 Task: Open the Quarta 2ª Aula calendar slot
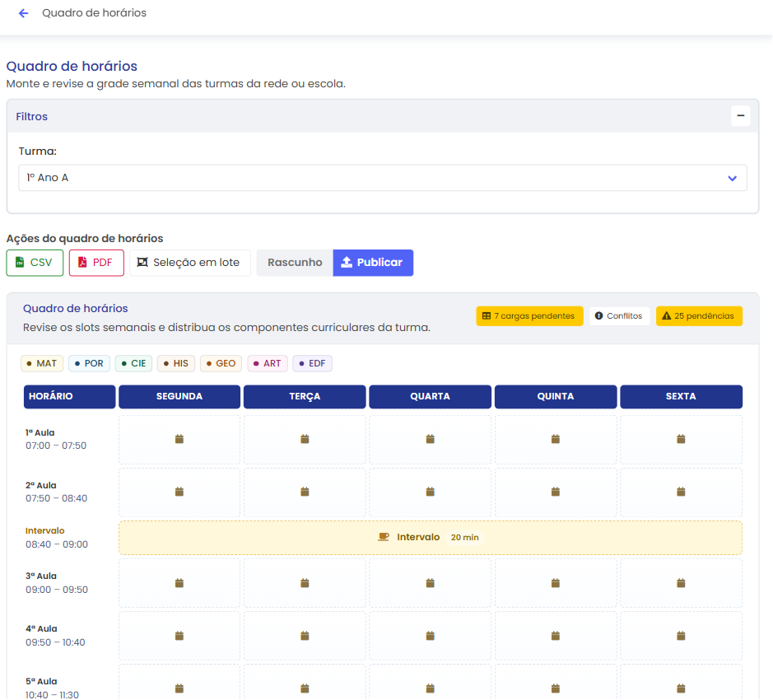click(x=431, y=492)
